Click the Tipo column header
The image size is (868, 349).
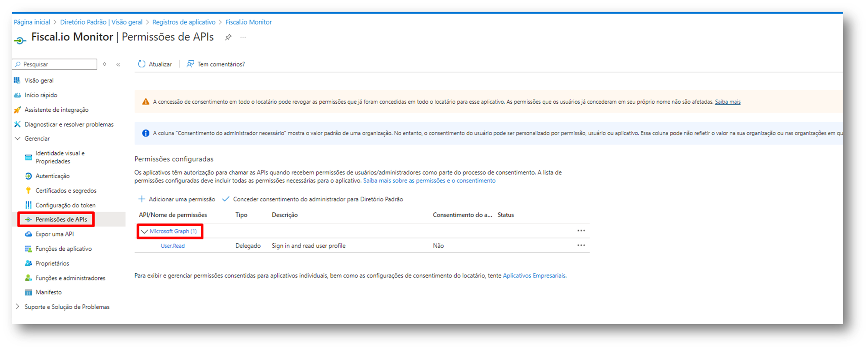pyautogui.click(x=241, y=215)
